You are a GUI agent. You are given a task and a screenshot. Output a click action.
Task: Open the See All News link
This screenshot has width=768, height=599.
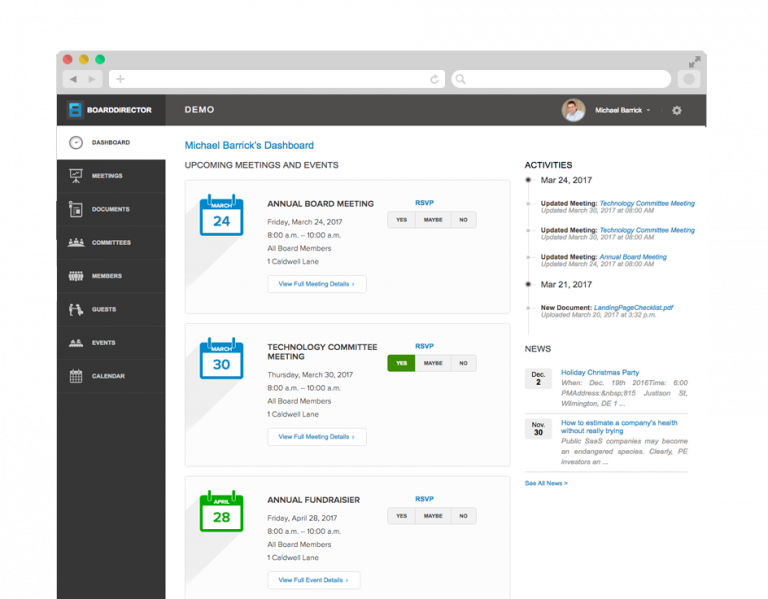pyautogui.click(x=546, y=483)
